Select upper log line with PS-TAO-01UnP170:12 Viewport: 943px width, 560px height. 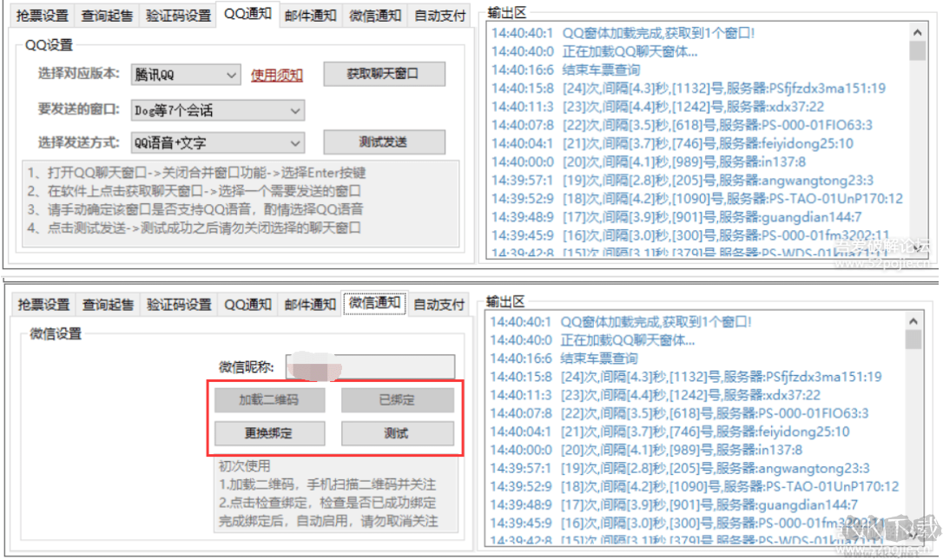coord(697,199)
